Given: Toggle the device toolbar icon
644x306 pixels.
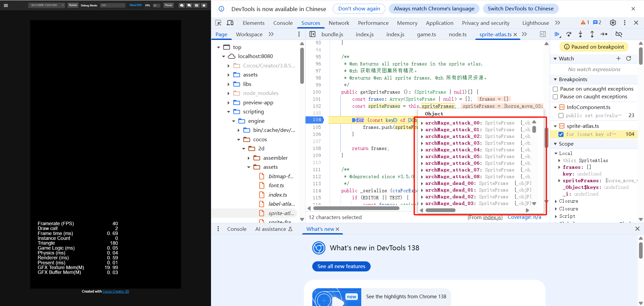Looking at the screenshot, I should pyautogui.click(x=230, y=23).
